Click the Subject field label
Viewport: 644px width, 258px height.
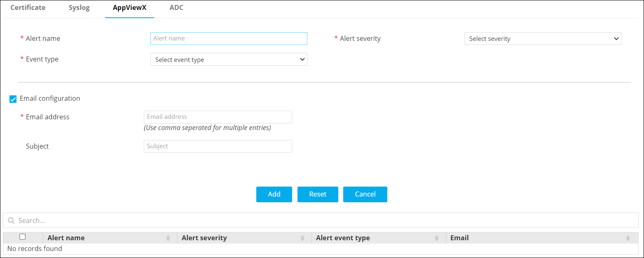[x=37, y=146]
